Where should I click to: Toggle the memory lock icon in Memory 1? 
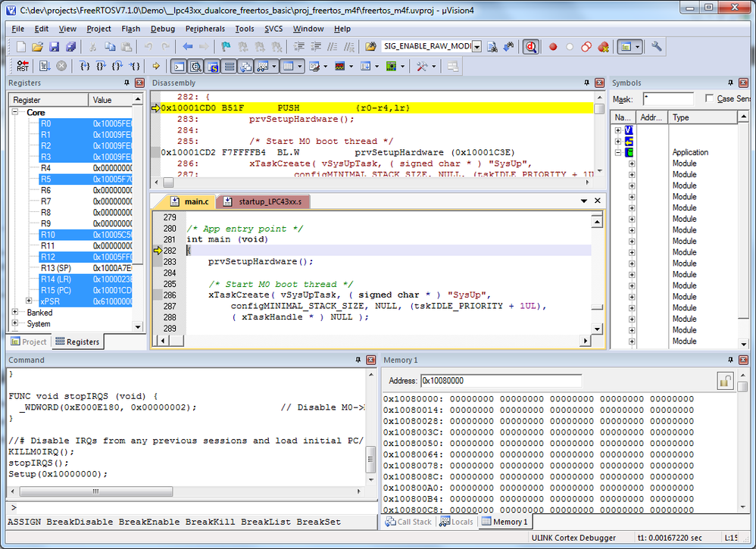tap(725, 381)
